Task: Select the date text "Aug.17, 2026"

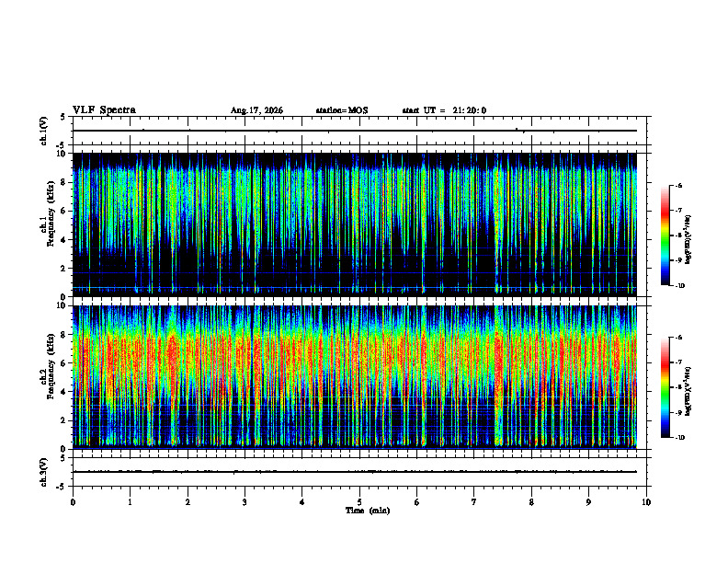Action: pos(256,110)
